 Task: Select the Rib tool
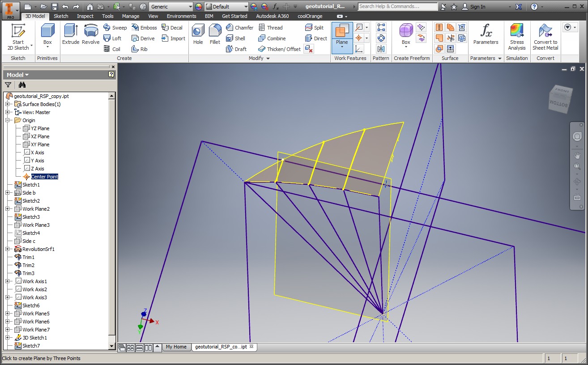(x=140, y=49)
